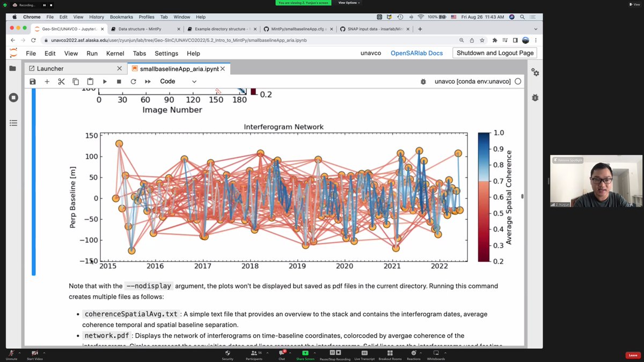644x362 pixels.
Task: Open the Code cell type dropdown
Action: click(x=178, y=82)
